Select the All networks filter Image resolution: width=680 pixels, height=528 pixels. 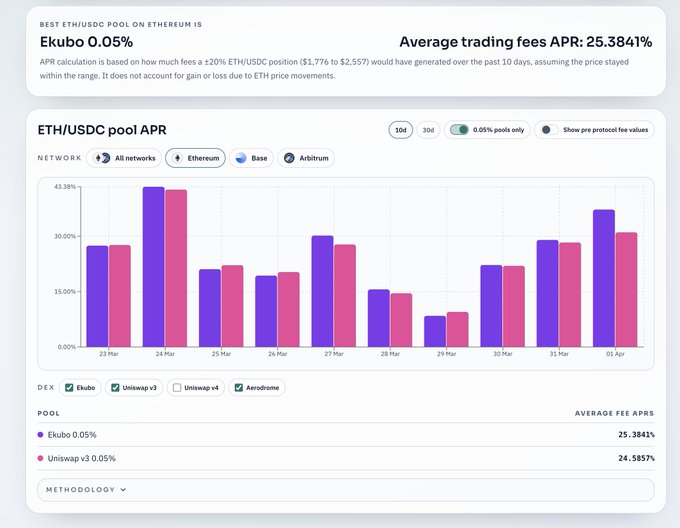click(x=124, y=158)
